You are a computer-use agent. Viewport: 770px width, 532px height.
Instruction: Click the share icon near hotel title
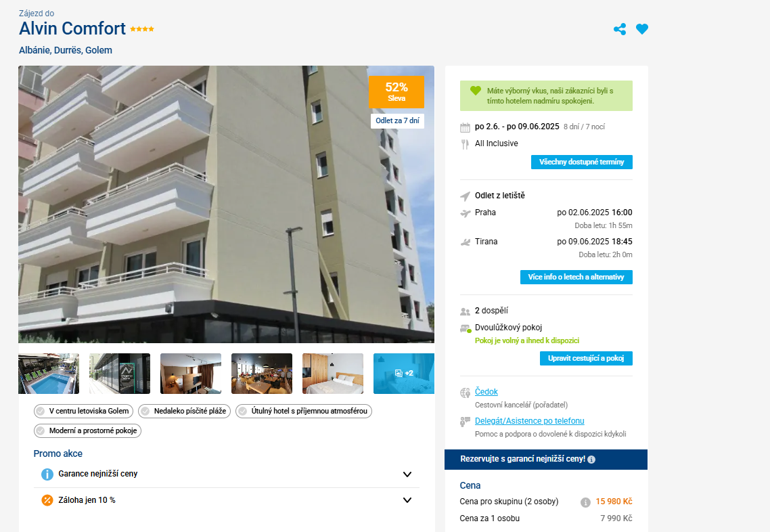point(620,29)
